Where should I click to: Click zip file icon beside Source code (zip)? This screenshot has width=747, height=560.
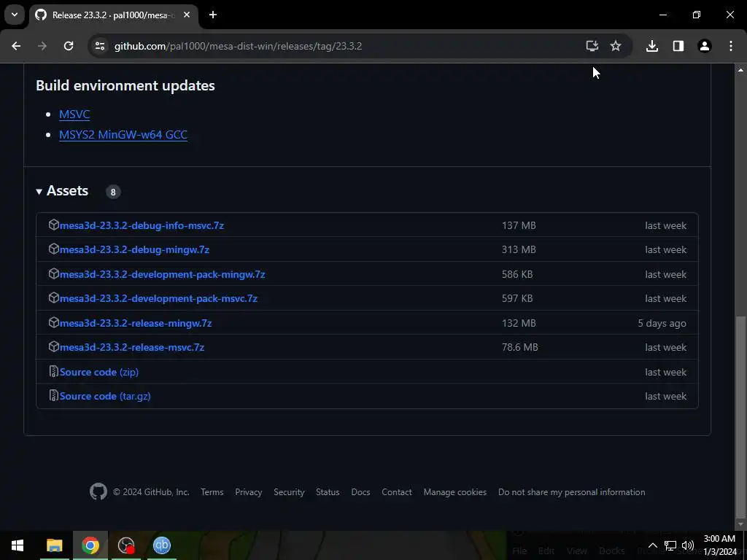coord(54,371)
